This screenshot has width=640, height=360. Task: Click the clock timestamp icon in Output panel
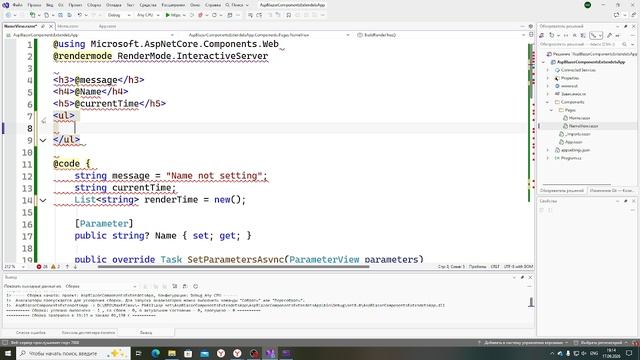pos(196,286)
